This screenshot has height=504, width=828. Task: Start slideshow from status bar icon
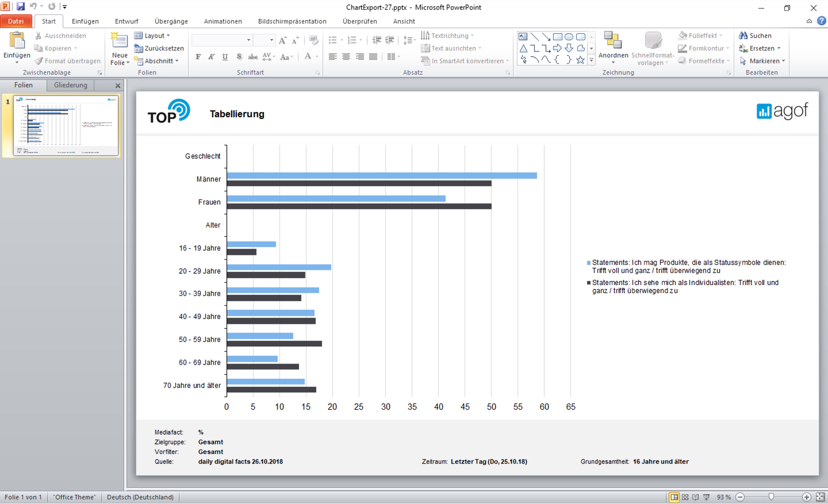pos(706,497)
